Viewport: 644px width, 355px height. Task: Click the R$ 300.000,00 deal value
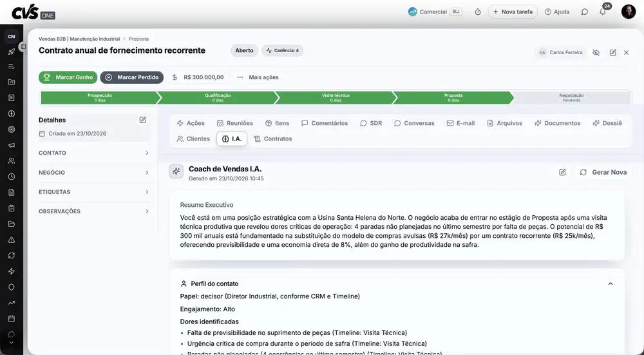click(x=198, y=77)
